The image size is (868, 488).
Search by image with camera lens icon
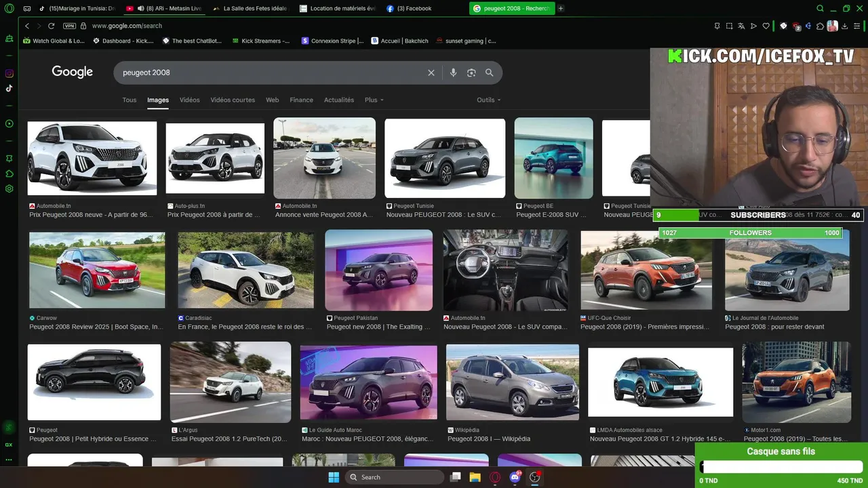(471, 73)
